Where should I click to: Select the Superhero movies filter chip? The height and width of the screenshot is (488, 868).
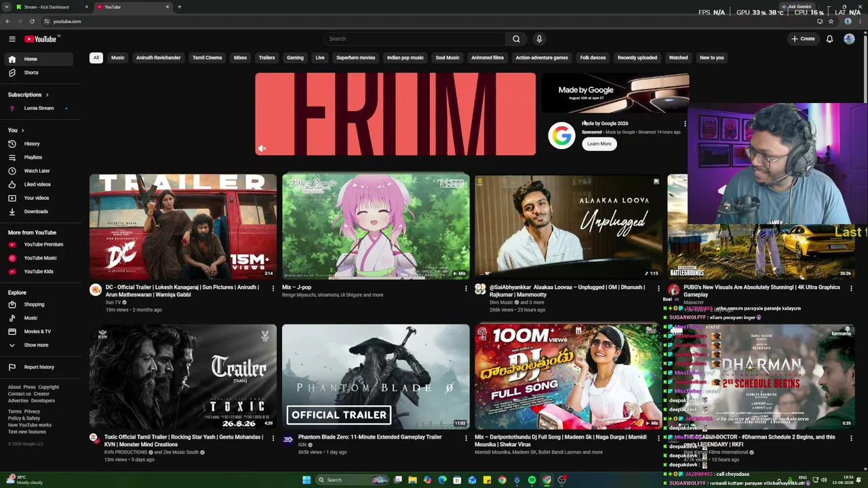[356, 58]
